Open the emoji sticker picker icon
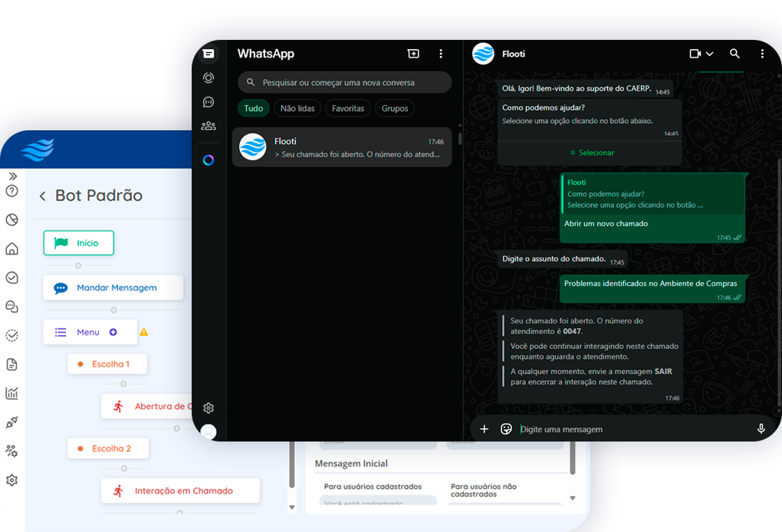Viewport: 782px width, 532px height. click(x=506, y=429)
